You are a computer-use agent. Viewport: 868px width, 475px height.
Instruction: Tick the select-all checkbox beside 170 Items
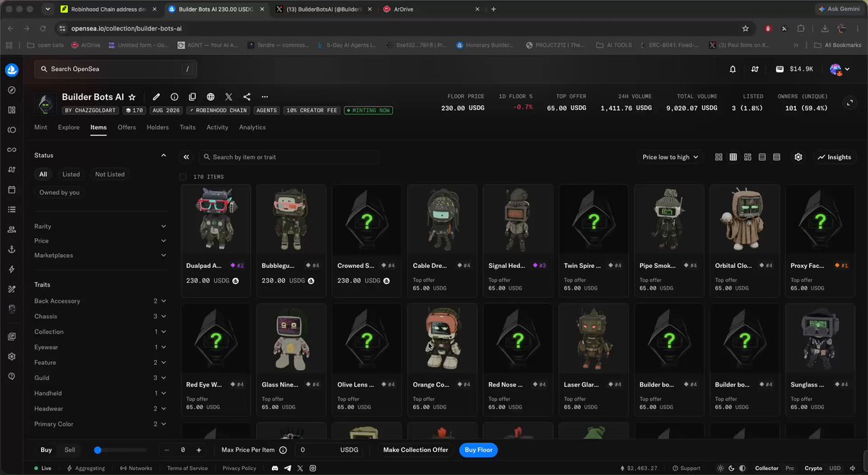pos(183,177)
